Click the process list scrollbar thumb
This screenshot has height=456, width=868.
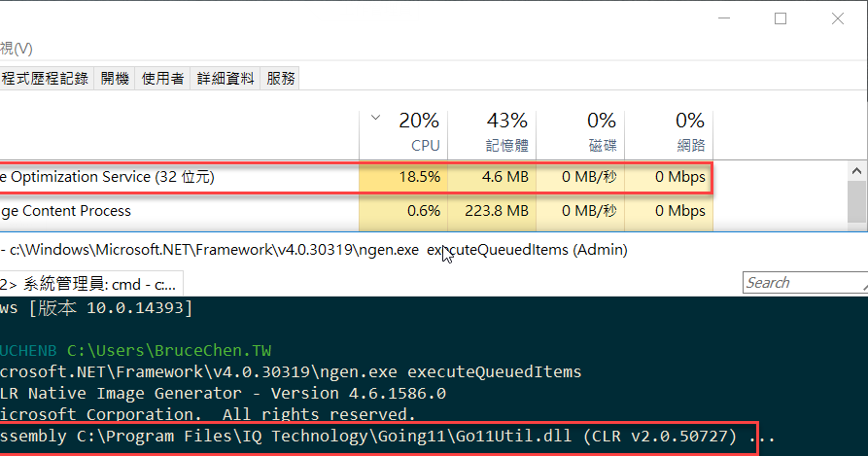[x=857, y=201]
